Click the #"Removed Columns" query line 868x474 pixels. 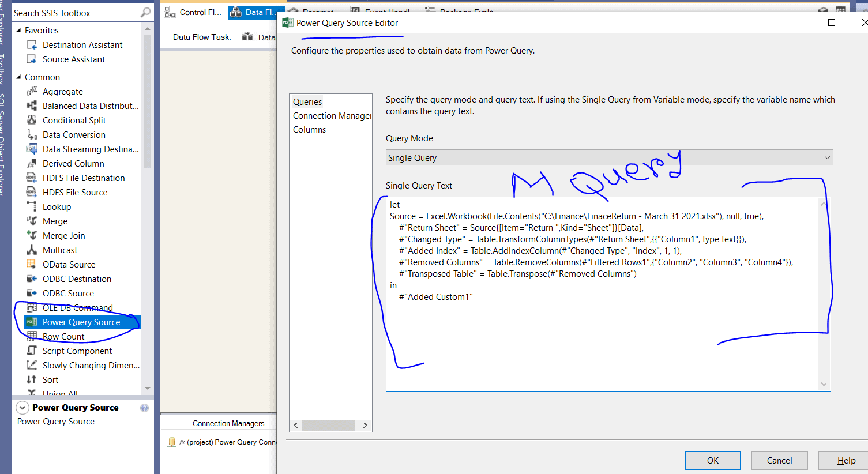(x=596, y=262)
